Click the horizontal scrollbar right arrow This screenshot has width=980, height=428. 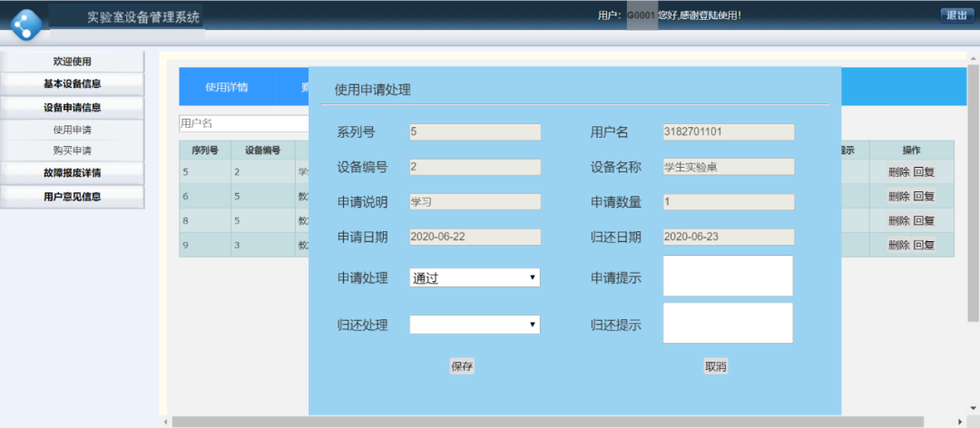point(961,423)
